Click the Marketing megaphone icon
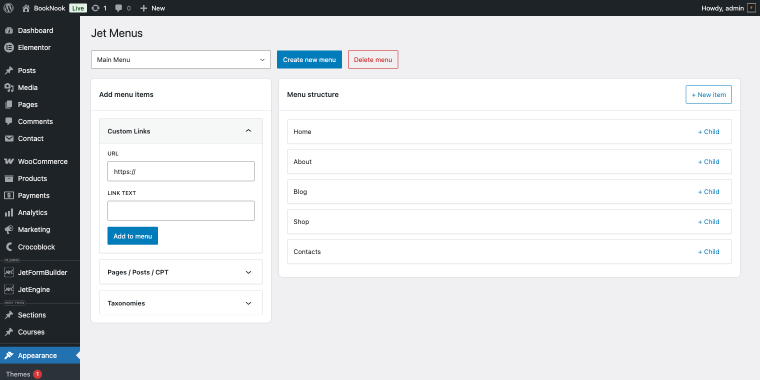The width and height of the screenshot is (760, 380). pos(9,229)
